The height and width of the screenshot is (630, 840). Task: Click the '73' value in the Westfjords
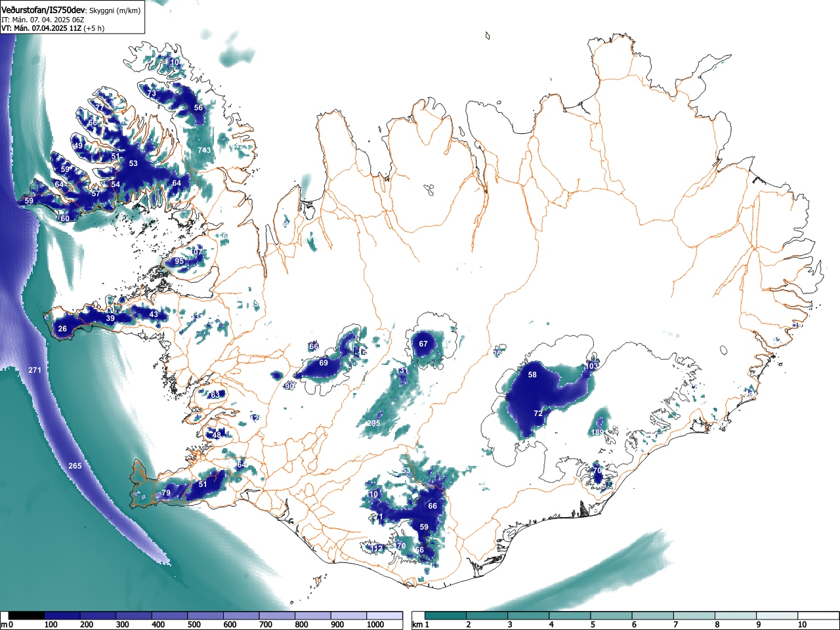pyautogui.click(x=152, y=94)
